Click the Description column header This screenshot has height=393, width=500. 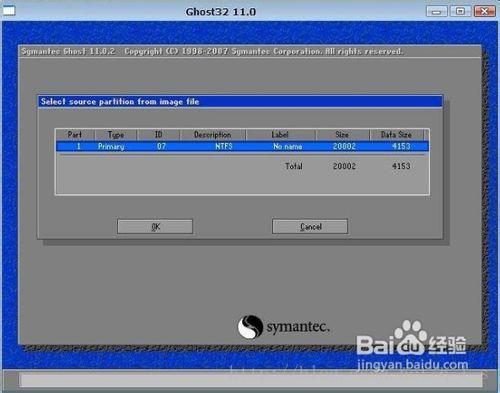point(213,135)
